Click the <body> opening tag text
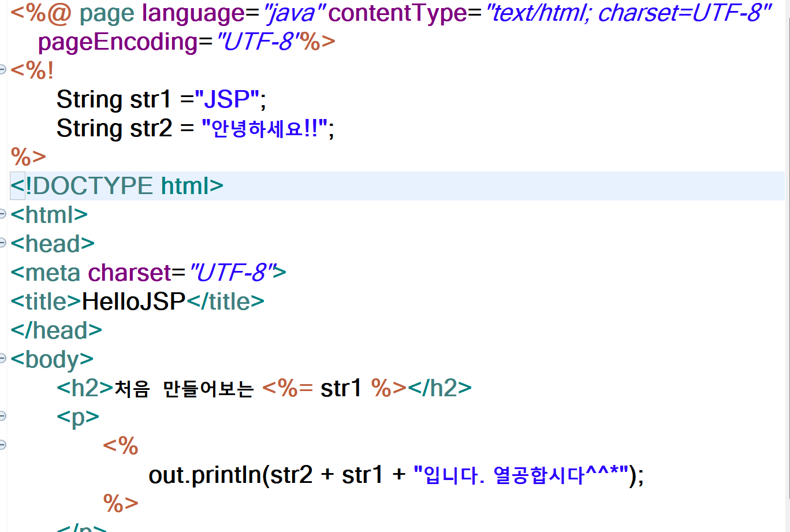 coord(52,360)
